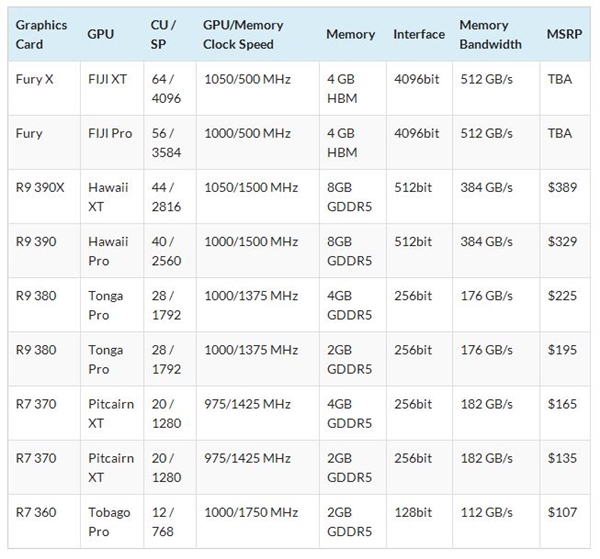
Task: Select the "R9 390X" card name cell
Action: coord(40,186)
